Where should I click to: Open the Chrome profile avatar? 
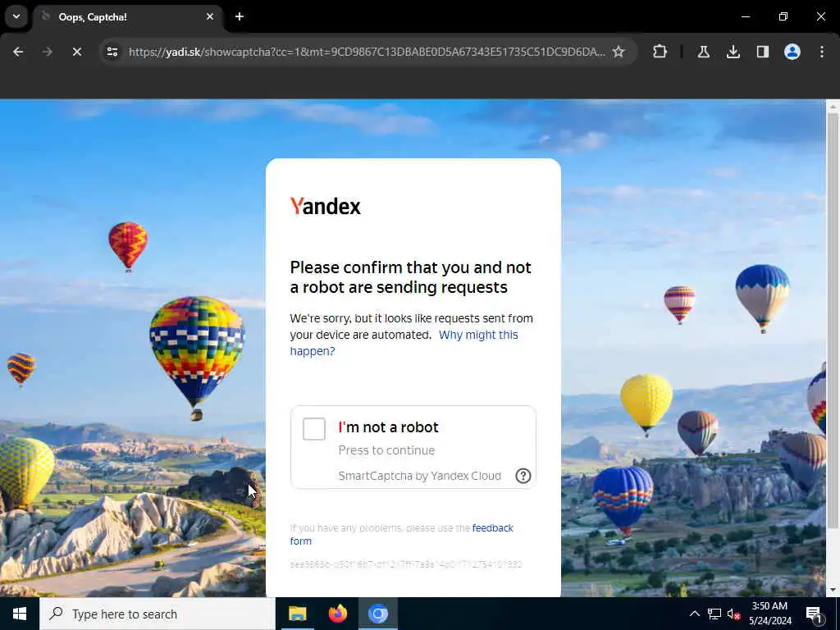[792, 52]
